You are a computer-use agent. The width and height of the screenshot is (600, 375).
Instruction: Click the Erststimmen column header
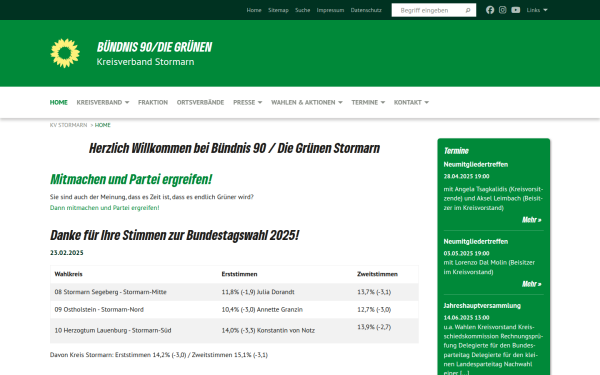[239, 274]
